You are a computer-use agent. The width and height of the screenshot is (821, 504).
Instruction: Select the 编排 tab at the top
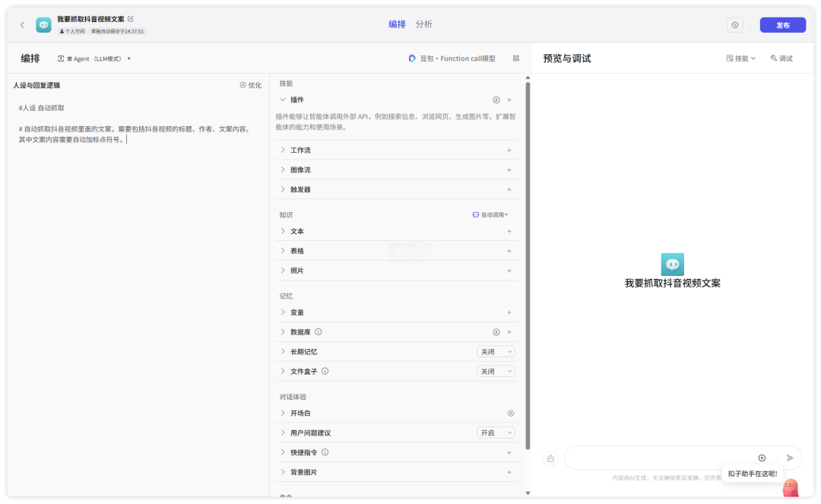coord(397,24)
